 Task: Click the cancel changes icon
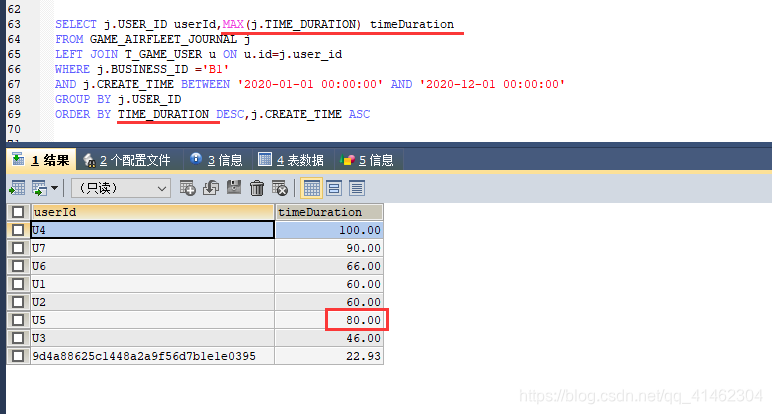click(x=280, y=188)
